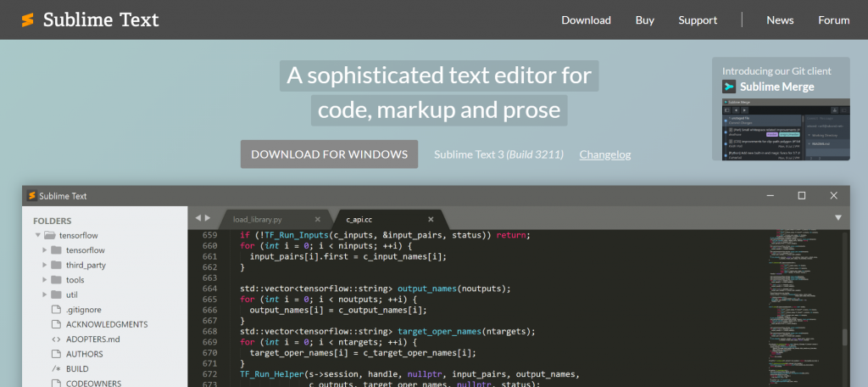Viewport: 868px width, 387px height.
Task: Click the FOLDERS sidebar heading
Action: coord(52,221)
